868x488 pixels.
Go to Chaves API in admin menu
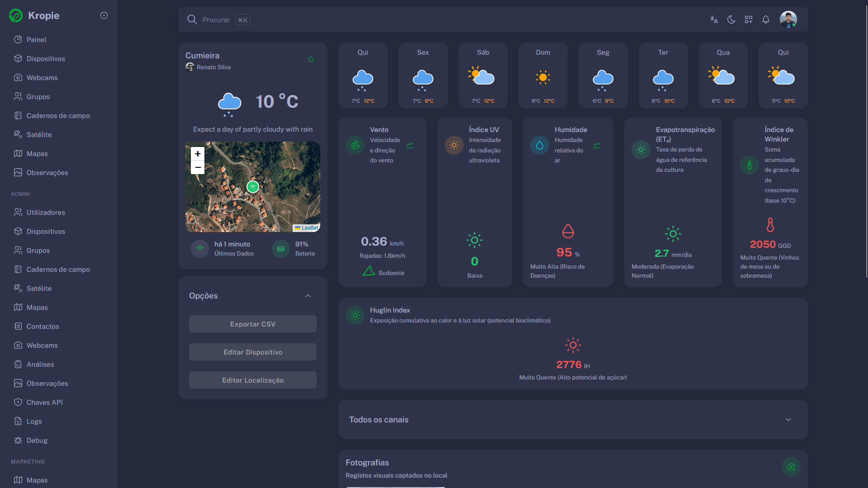tap(44, 403)
